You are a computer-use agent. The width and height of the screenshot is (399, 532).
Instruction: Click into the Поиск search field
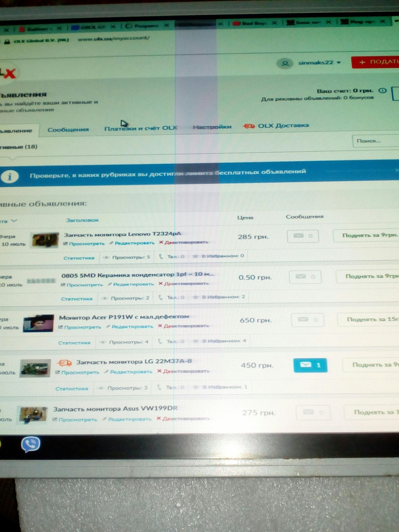point(376,141)
